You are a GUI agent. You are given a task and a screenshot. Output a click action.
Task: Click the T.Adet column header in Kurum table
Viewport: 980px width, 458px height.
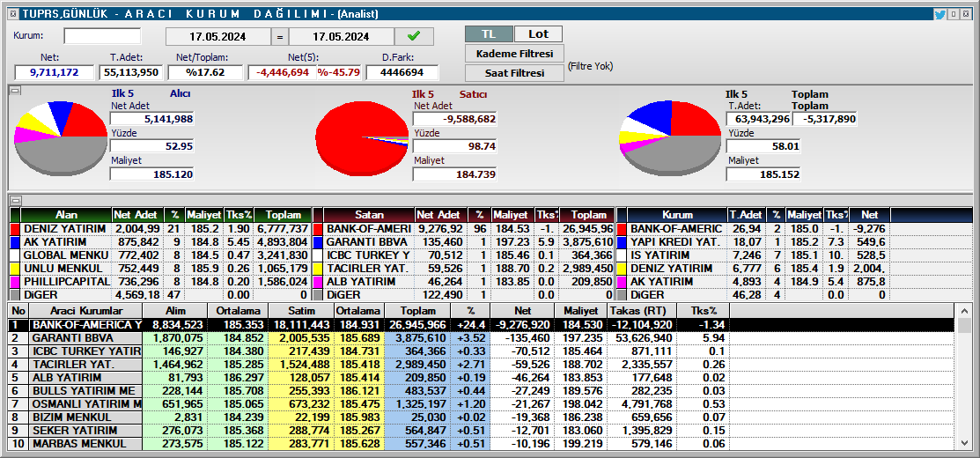[x=747, y=215]
